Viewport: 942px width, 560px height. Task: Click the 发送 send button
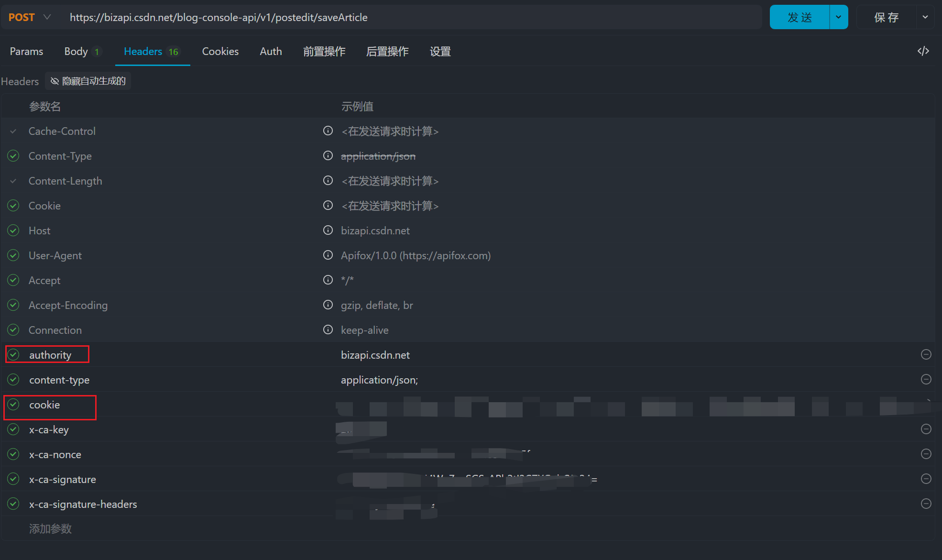tap(799, 17)
